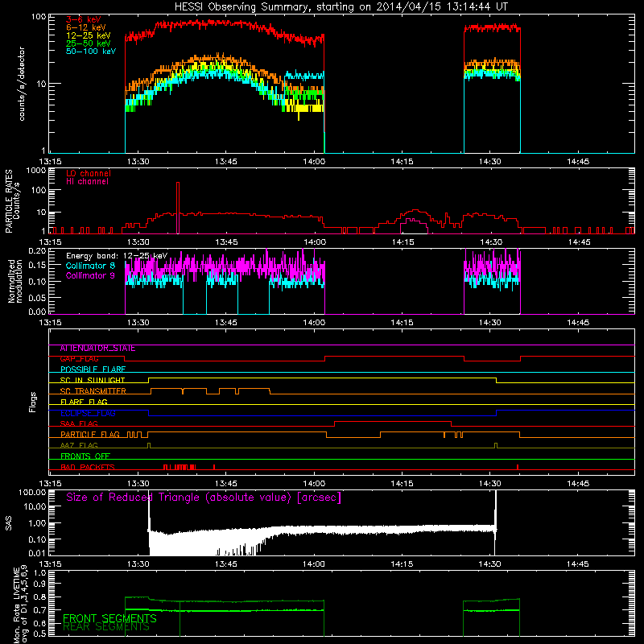This screenshot has width=644, height=644.
Task: Click the HESSI Observing Summary plot title
Action: 341,7
